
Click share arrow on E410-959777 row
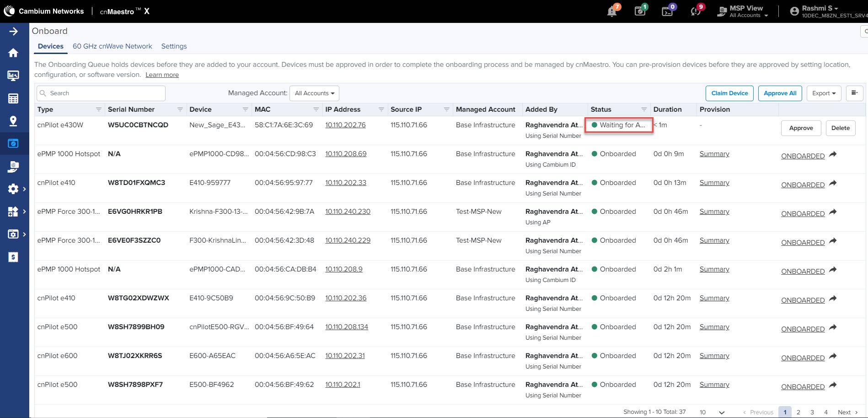833,184
